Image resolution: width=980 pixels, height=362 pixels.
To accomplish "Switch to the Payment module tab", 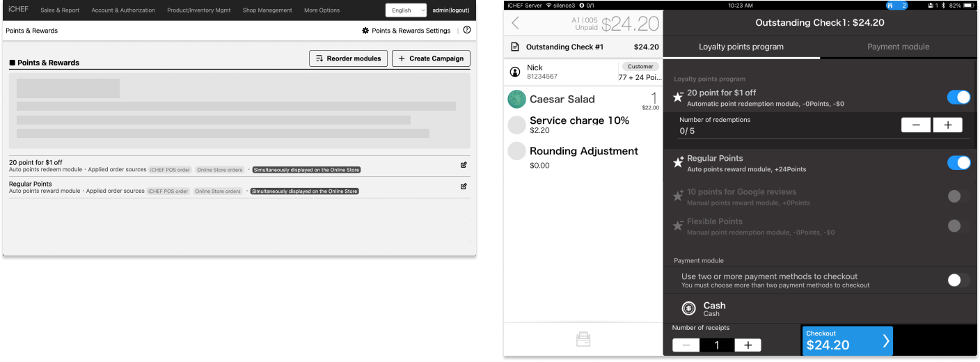I will tap(898, 47).
